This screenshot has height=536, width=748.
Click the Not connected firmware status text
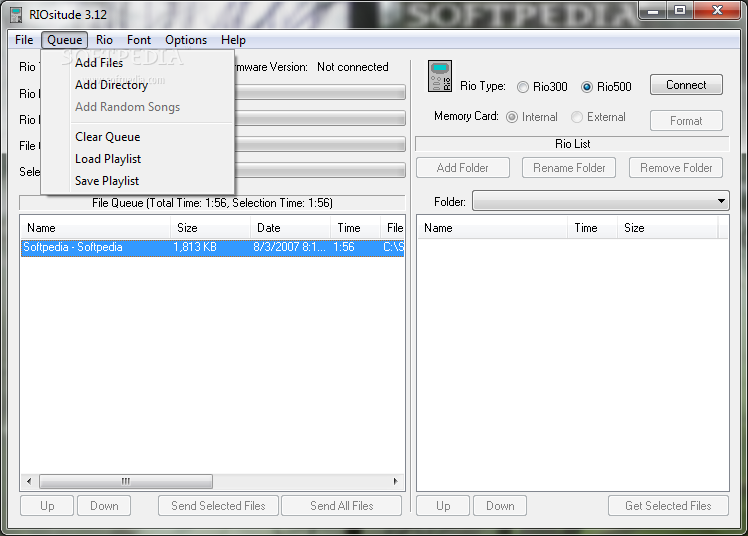(353, 67)
